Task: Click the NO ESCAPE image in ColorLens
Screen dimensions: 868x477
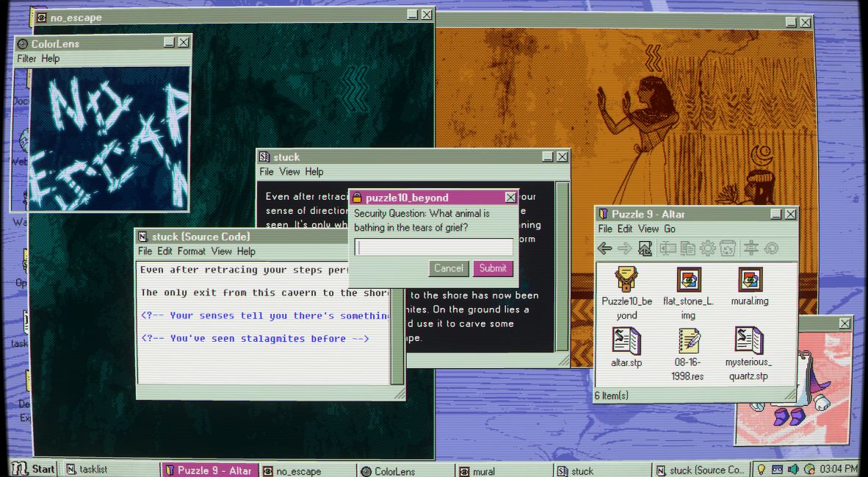Action: pos(109,138)
